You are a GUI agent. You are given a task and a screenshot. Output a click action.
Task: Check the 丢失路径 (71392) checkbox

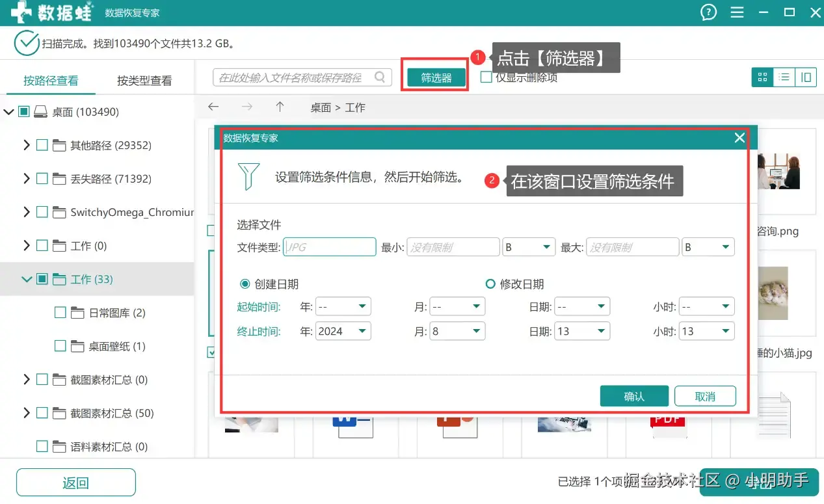click(x=42, y=179)
